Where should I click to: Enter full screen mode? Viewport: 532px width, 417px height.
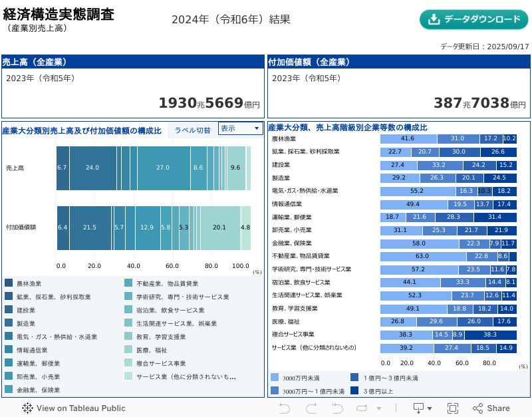click(x=453, y=408)
